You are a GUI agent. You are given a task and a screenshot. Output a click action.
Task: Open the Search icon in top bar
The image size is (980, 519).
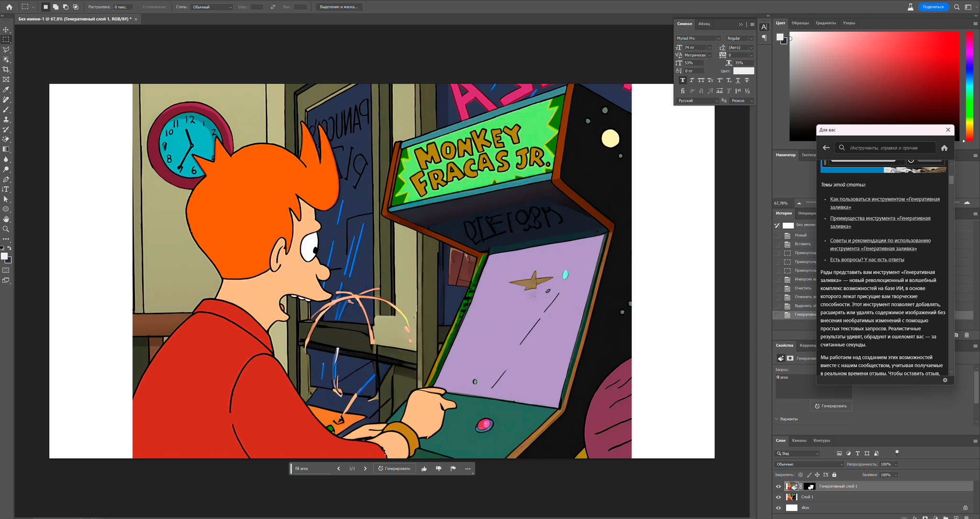(x=957, y=7)
